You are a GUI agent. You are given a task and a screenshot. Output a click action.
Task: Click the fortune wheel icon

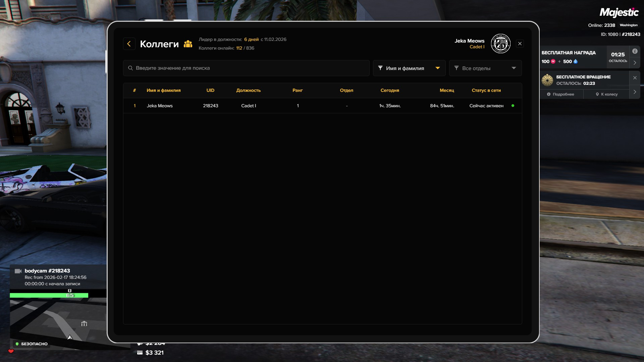tap(547, 80)
